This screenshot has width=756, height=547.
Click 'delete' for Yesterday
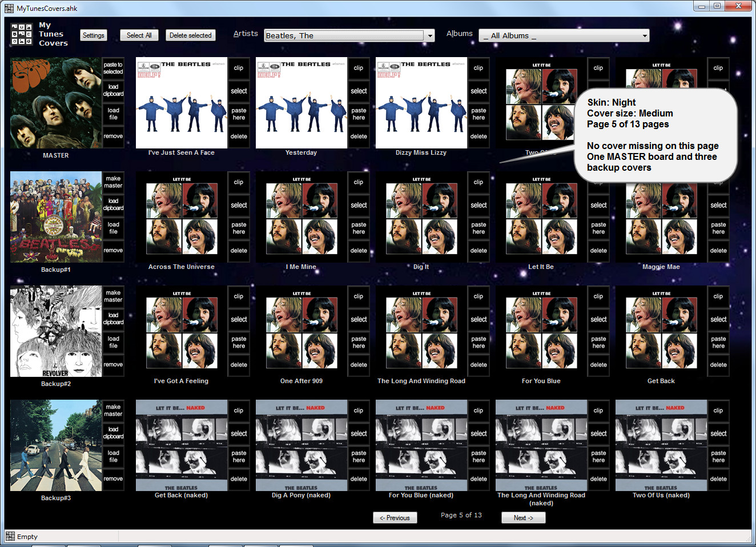(359, 136)
